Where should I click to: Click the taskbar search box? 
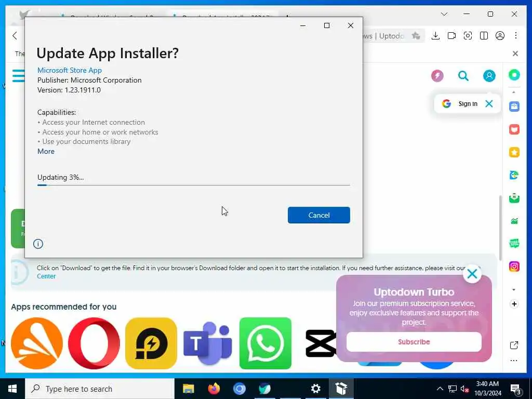click(x=100, y=389)
